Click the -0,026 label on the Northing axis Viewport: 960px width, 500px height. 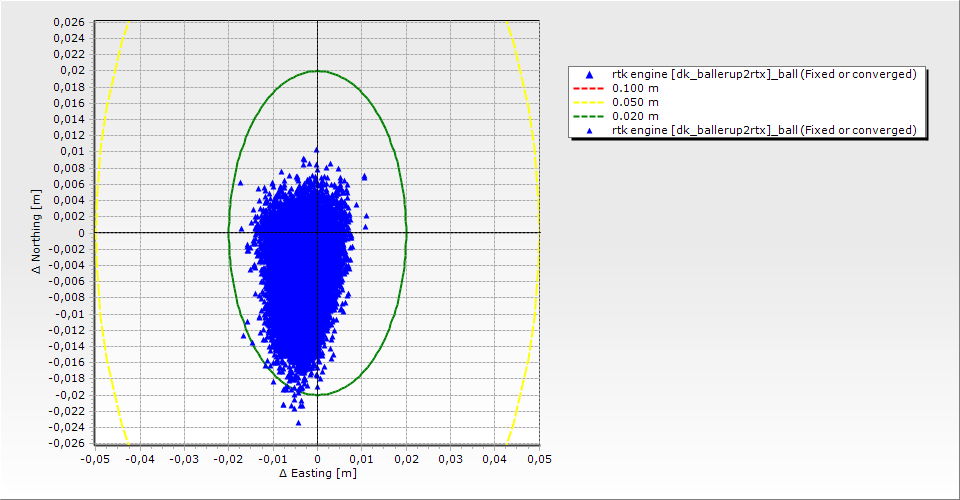pyautogui.click(x=67, y=443)
